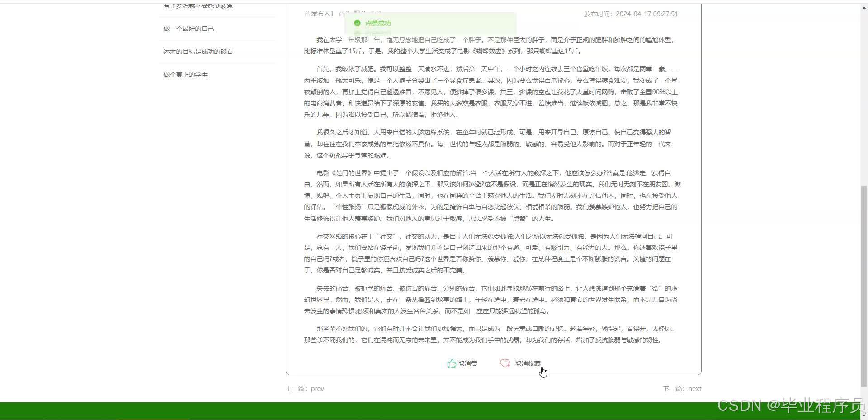
Task: Click the heart icon next to 取消收藏
Action: tap(505, 363)
